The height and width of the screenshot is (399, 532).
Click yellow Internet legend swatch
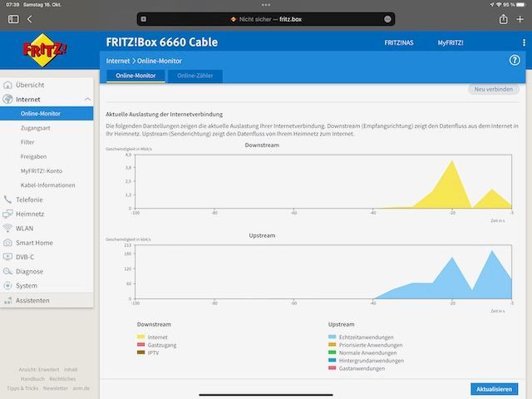(x=140, y=337)
